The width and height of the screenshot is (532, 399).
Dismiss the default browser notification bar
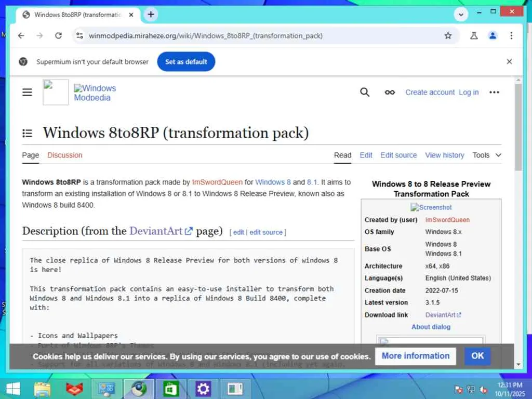(509, 61)
